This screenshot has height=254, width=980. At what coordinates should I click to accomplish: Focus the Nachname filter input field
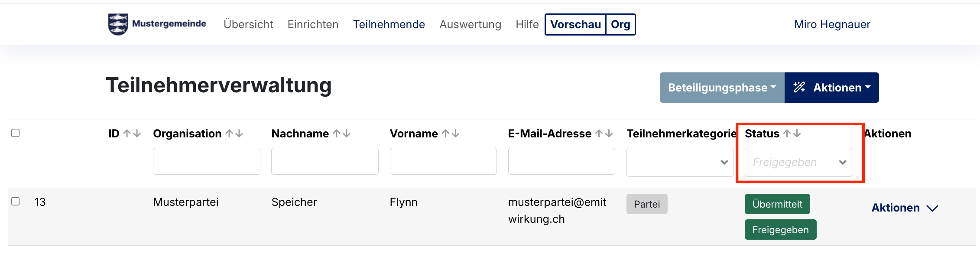[325, 161]
